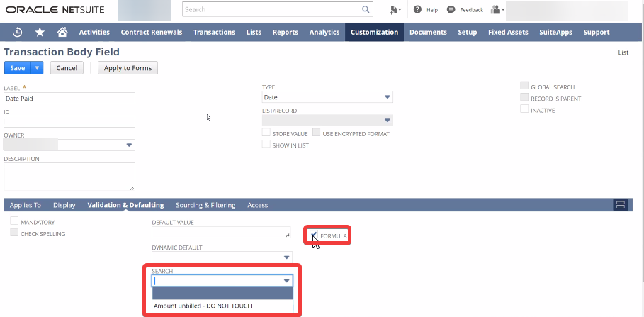Image resolution: width=644 pixels, height=317 pixels.
Task: Toggle the Record Is Parent checkbox
Action: click(524, 97)
